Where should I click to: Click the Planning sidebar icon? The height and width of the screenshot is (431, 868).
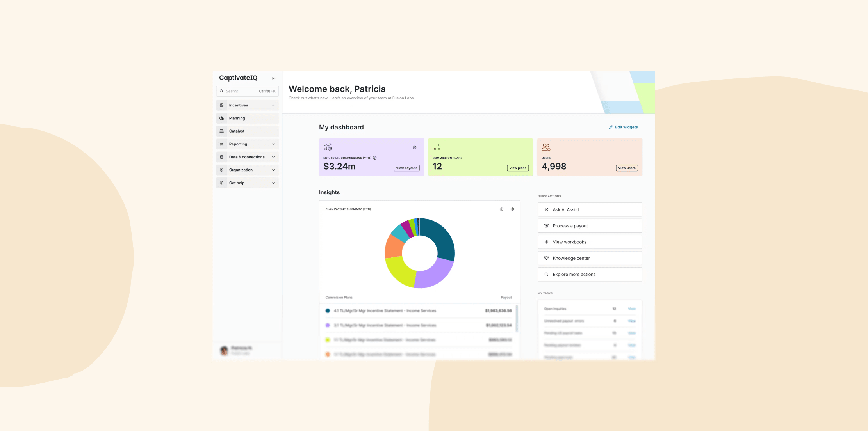pyautogui.click(x=222, y=118)
